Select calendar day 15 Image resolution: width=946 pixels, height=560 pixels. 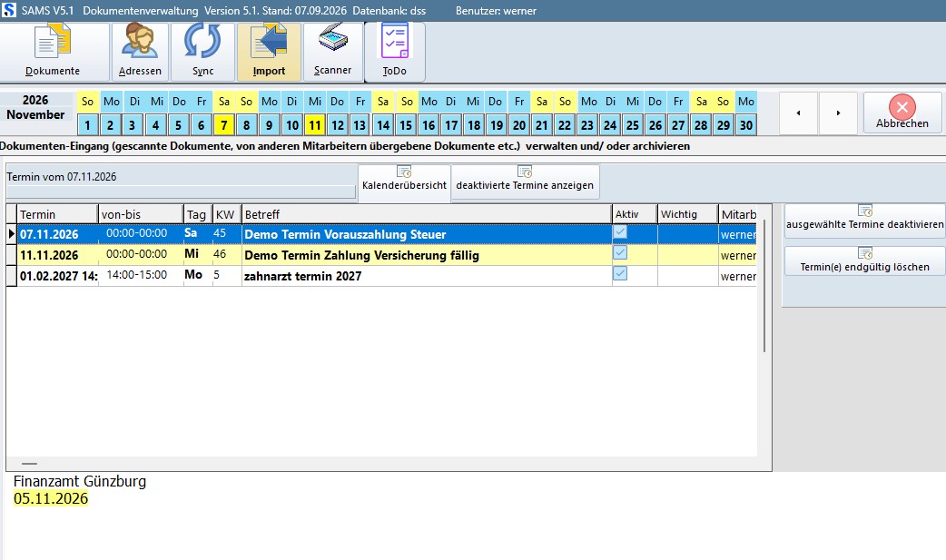(406, 125)
